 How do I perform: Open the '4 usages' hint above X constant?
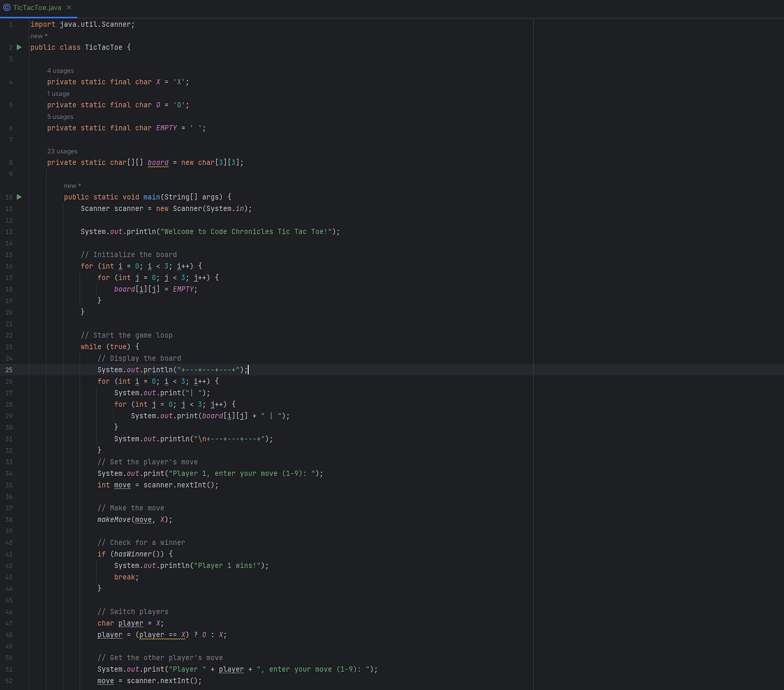60,71
